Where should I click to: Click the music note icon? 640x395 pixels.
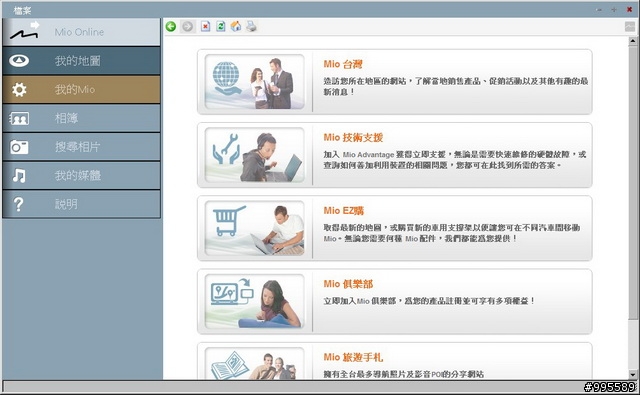[19, 175]
